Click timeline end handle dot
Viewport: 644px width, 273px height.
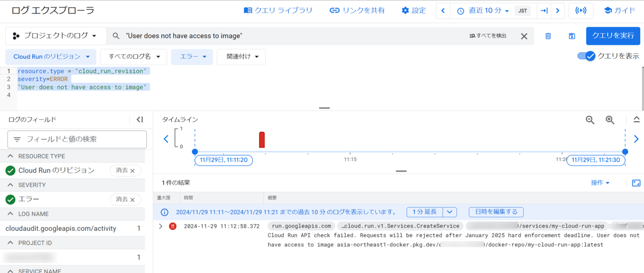click(x=625, y=151)
